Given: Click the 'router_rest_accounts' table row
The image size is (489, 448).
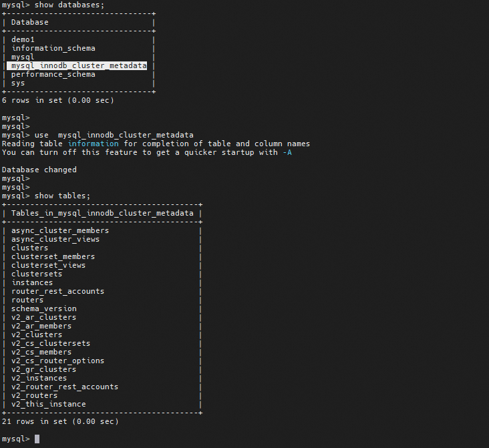Looking at the screenshot, I should [x=57, y=291].
